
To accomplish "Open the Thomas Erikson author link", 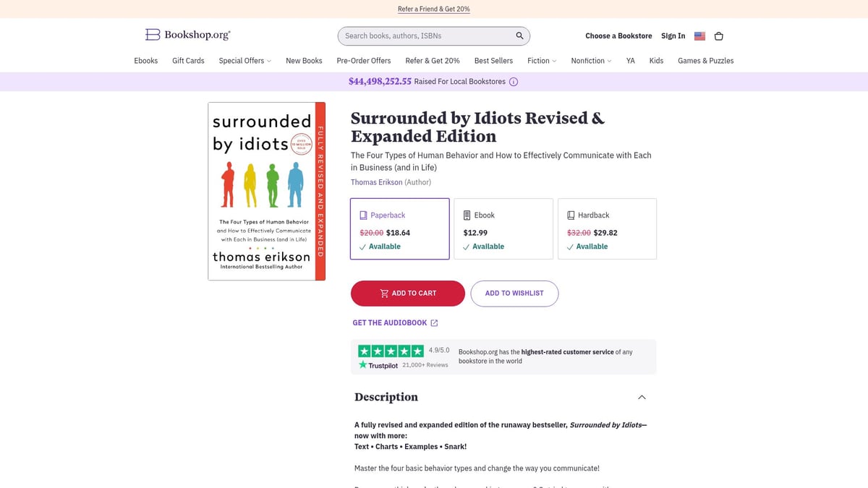I will tap(376, 182).
